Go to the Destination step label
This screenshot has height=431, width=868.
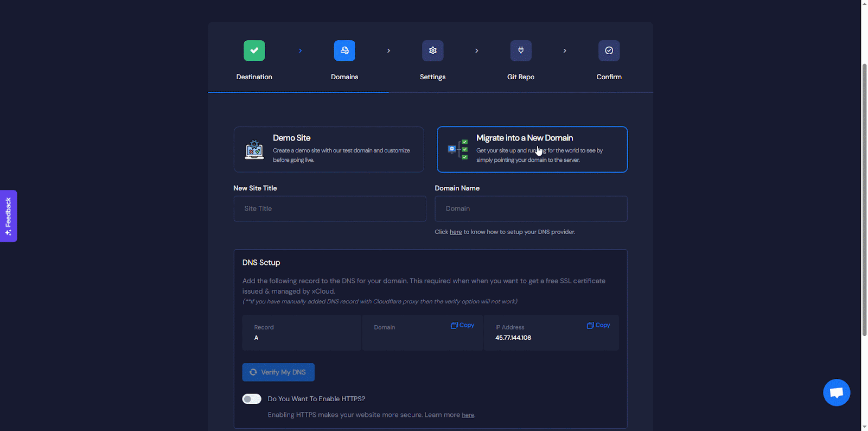(254, 77)
